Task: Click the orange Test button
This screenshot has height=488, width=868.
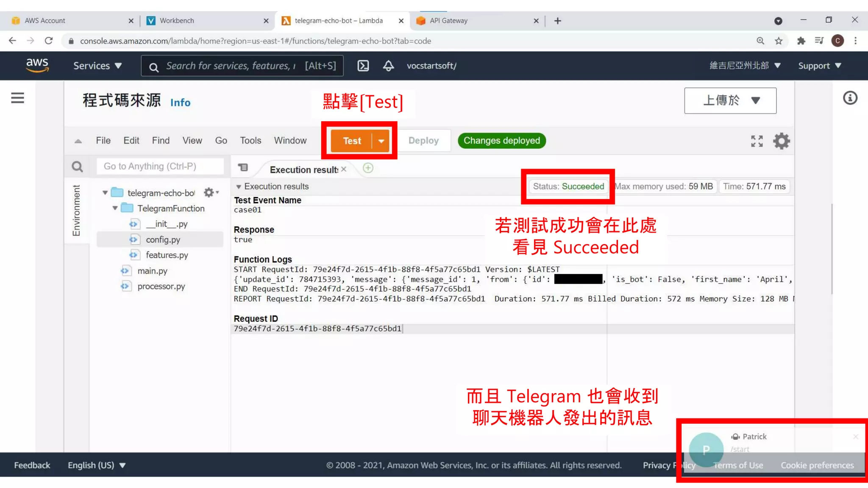Action: pyautogui.click(x=352, y=141)
